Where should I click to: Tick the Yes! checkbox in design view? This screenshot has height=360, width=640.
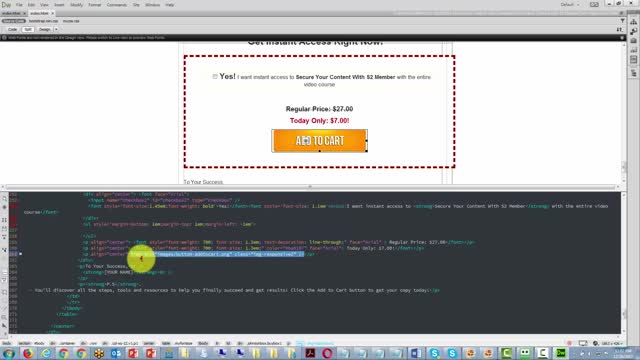(215, 76)
